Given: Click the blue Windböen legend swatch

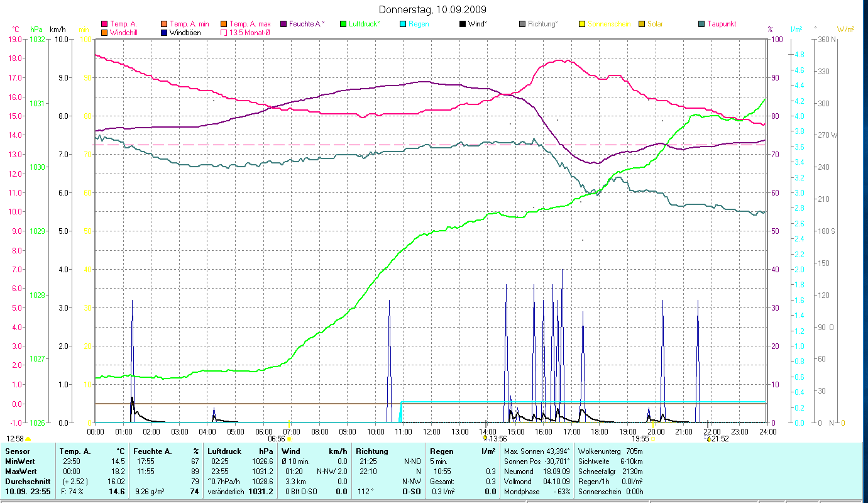Looking at the screenshot, I should coord(165,32).
